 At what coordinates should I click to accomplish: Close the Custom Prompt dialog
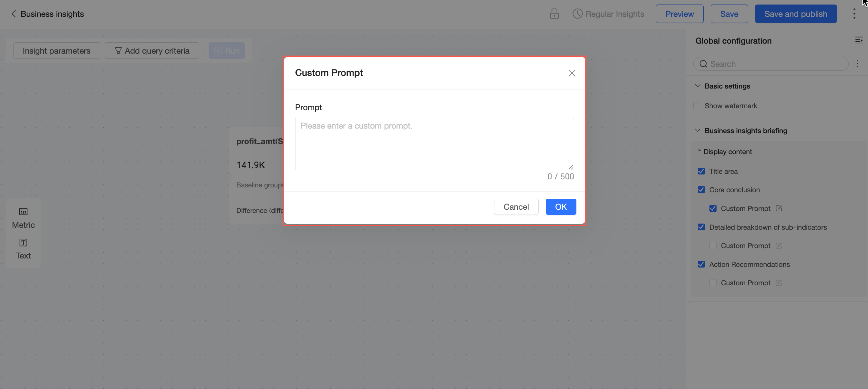pos(572,73)
